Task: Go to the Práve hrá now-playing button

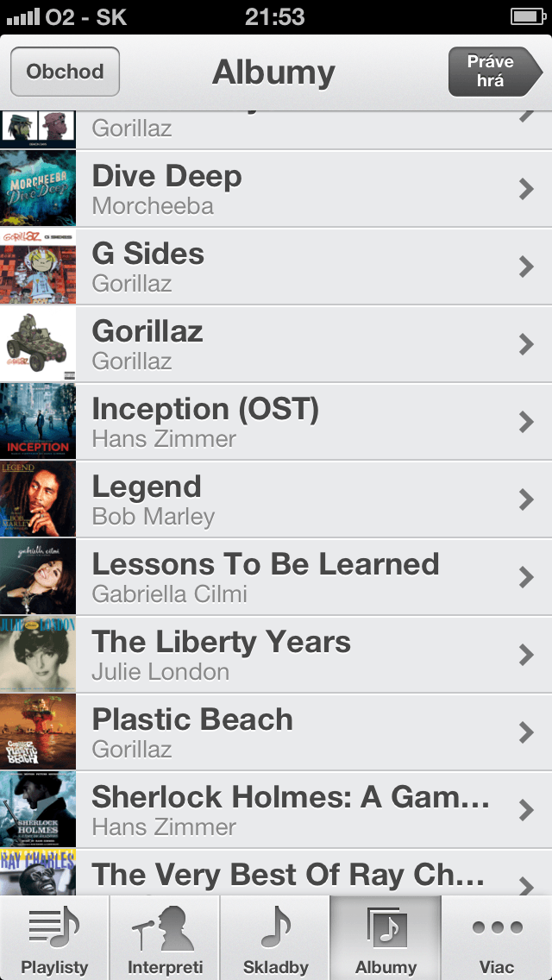Action: tap(494, 72)
